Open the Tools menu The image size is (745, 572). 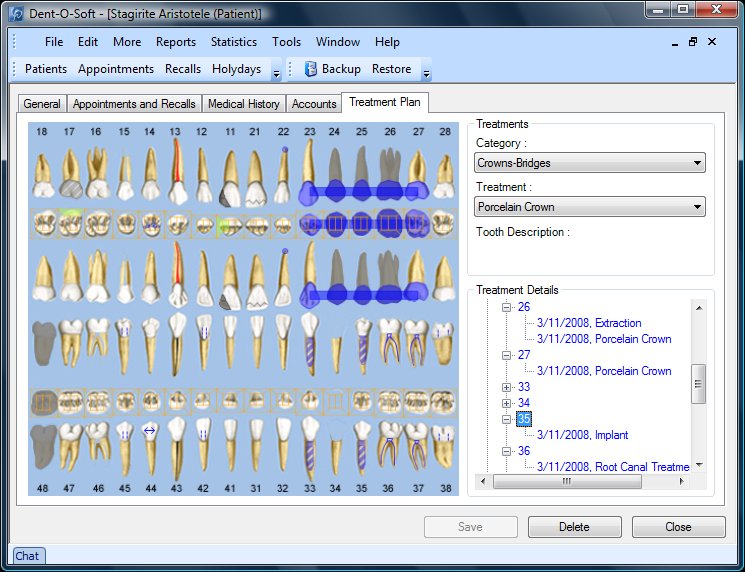(x=287, y=42)
